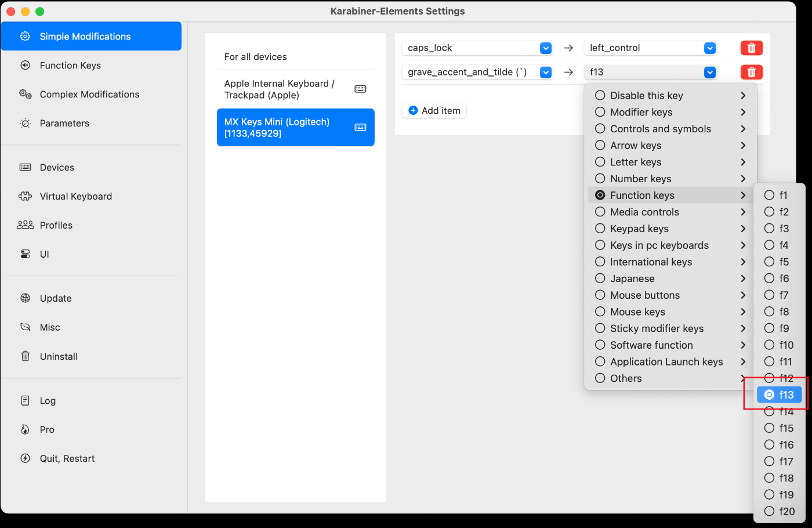The height and width of the screenshot is (528, 812).
Task: Click the Uninstall trash icon in sidebar
Action: pos(25,356)
